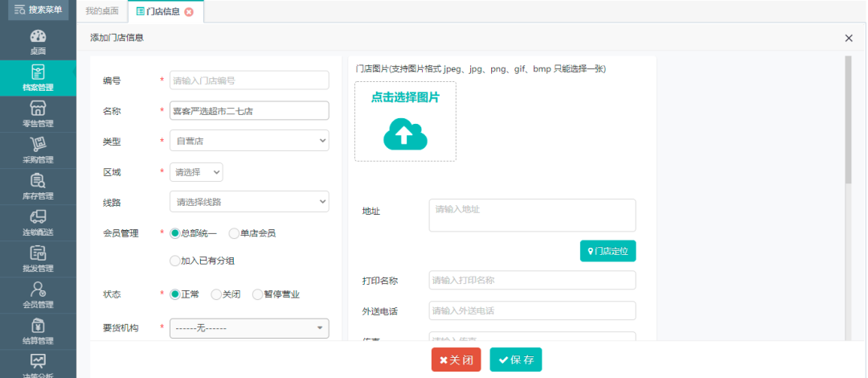
Task: Expand the 线路 selection dropdown
Action: (249, 202)
